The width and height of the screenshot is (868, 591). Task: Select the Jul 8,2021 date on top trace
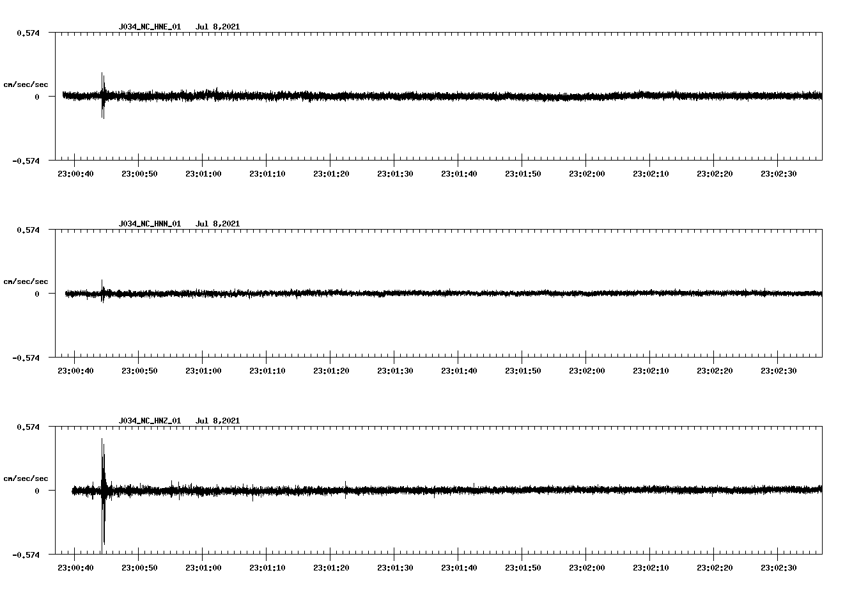tap(219, 28)
